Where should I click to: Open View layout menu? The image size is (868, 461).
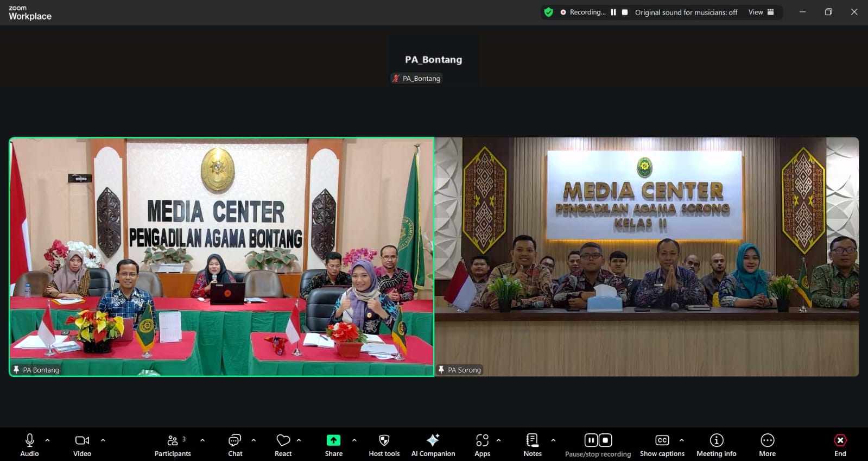[761, 12]
